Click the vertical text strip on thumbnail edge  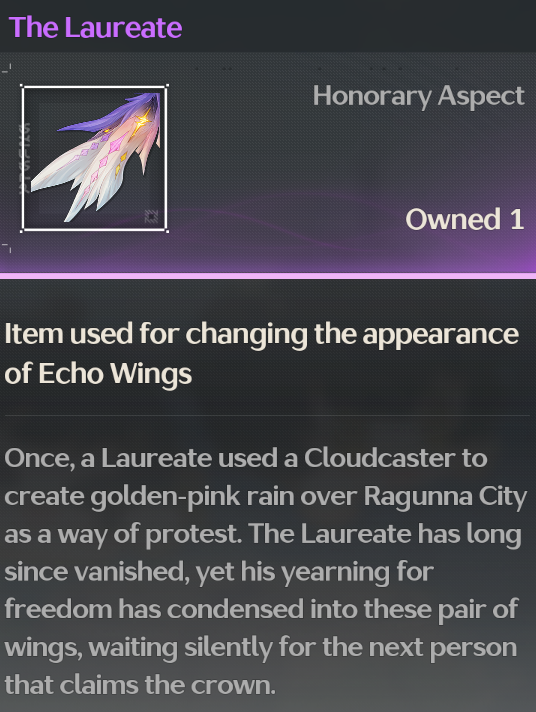26,158
